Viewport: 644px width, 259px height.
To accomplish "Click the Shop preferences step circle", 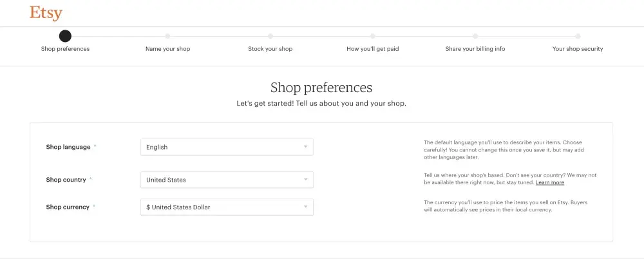I will pos(65,36).
